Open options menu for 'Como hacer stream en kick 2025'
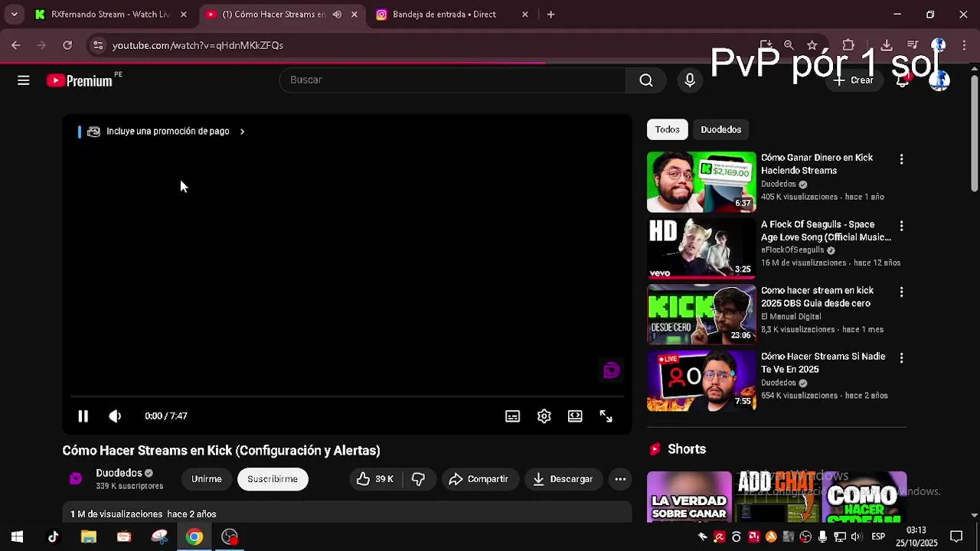 [901, 292]
